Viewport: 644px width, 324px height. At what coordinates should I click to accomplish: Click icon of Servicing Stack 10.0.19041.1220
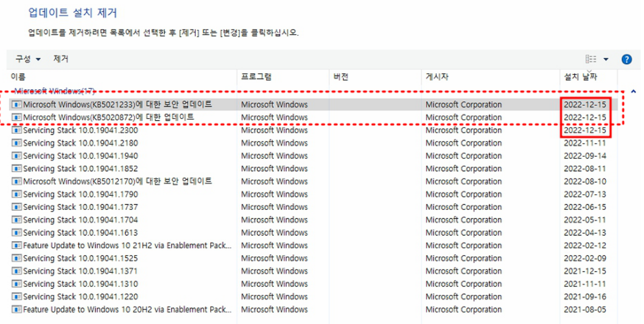17,297
